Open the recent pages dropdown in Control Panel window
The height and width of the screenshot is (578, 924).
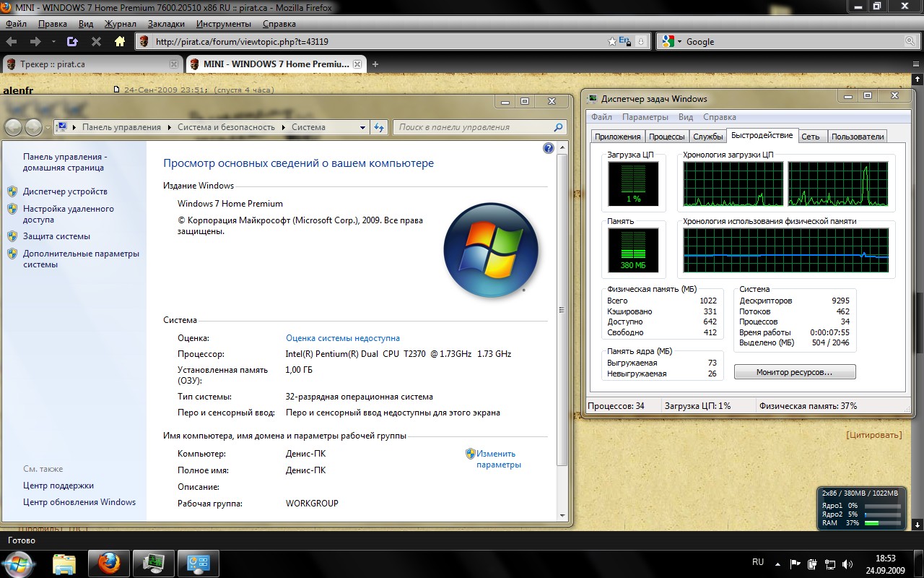[48, 128]
